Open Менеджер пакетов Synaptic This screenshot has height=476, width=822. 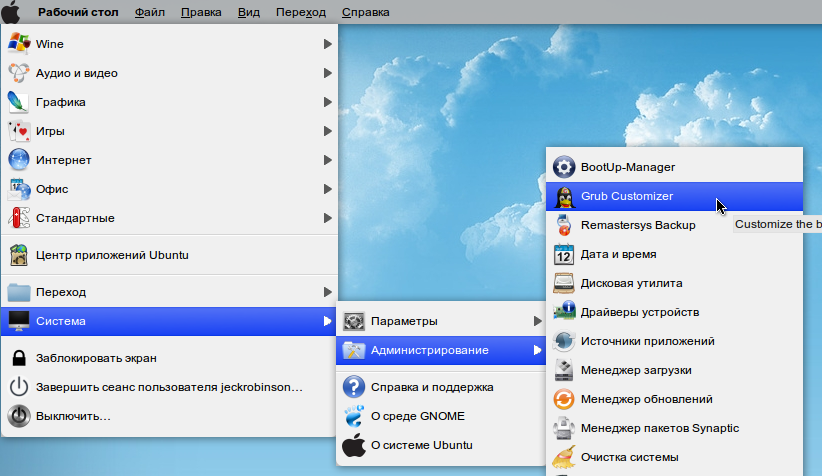pos(674,428)
